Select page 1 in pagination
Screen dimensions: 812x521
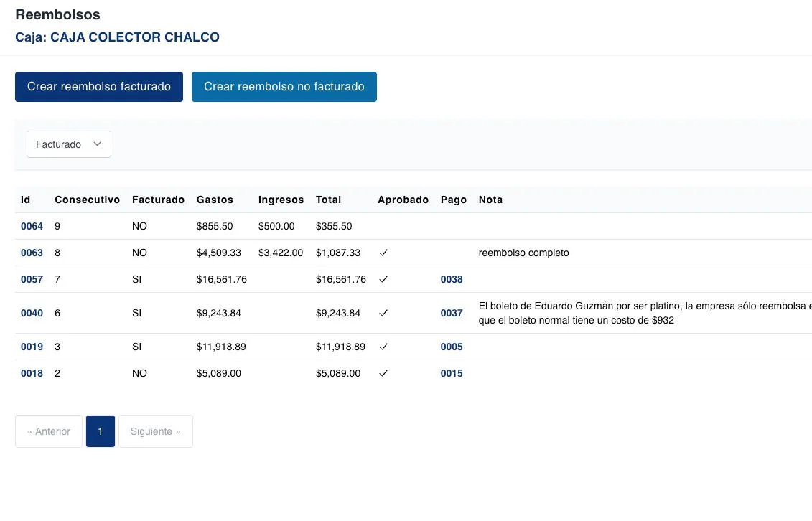(101, 431)
